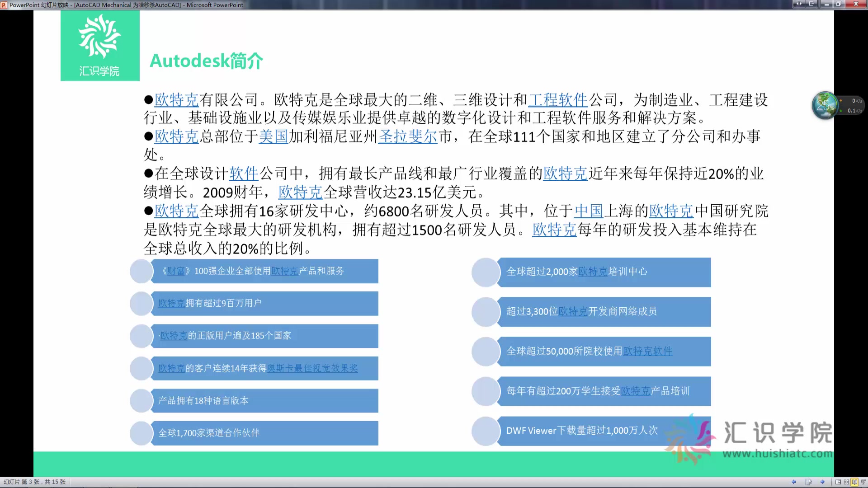Switch to Normal view from the status bar
Screen dimensions: 868x488
838,482
